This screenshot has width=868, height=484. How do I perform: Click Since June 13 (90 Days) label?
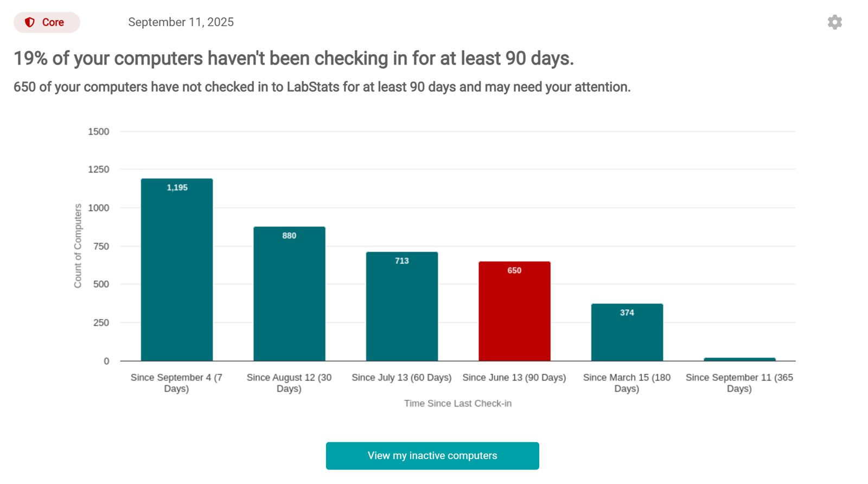pyautogui.click(x=514, y=378)
